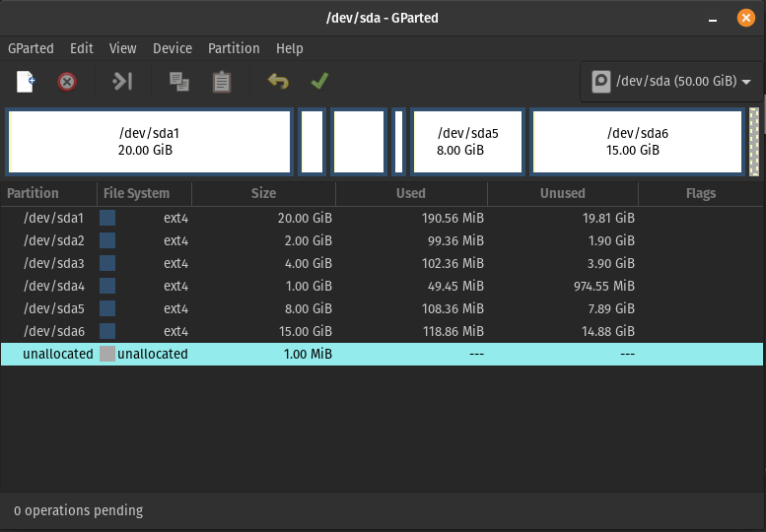Sort by Unused column header
Screen dimensions: 766x532
pyautogui.click(x=563, y=193)
